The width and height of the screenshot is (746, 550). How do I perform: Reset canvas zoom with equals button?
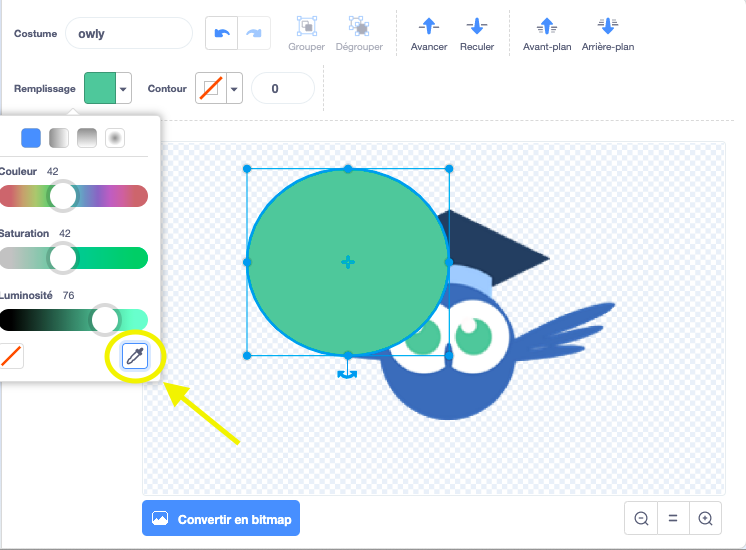[x=673, y=518]
